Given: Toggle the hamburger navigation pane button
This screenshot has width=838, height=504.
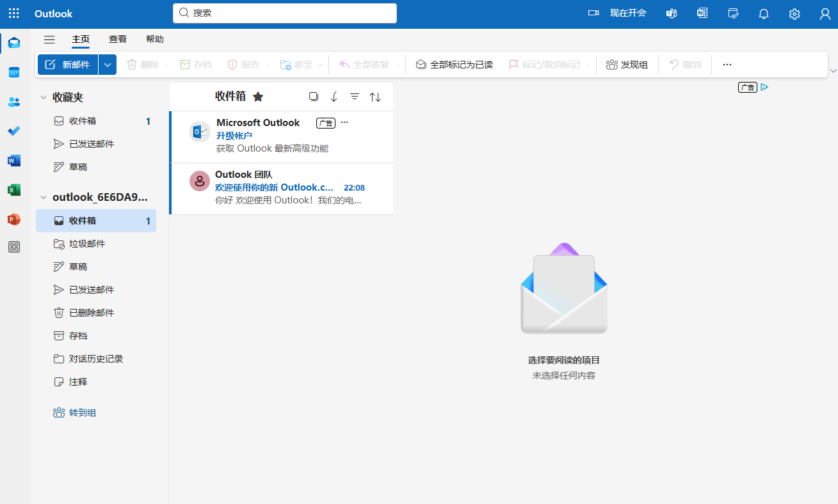Looking at the screenshot, I should click(49, 40).
